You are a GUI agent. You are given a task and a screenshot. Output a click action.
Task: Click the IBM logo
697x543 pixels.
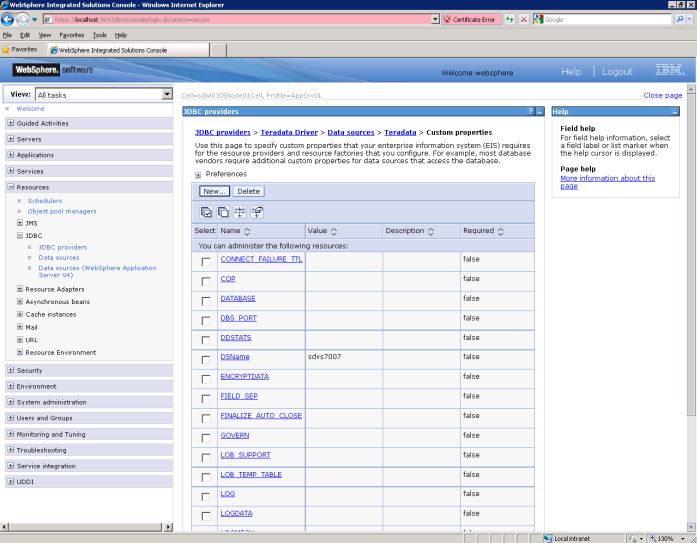tap(670, 70)
